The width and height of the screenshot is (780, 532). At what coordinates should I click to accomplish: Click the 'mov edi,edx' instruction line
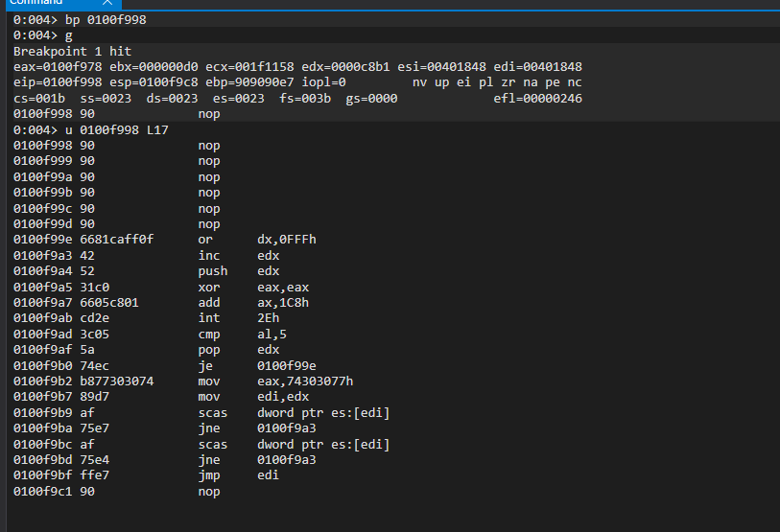click(240, 397)
